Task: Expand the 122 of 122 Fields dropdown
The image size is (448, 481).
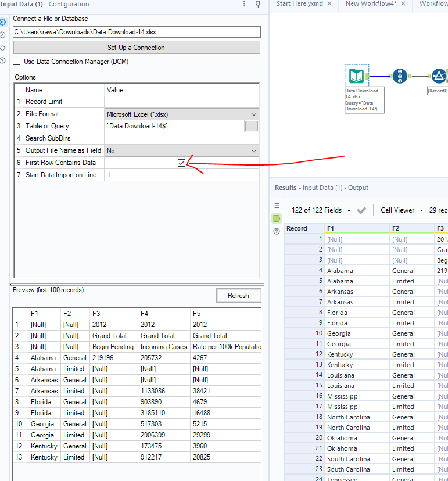Action: [x=349, y=210]
